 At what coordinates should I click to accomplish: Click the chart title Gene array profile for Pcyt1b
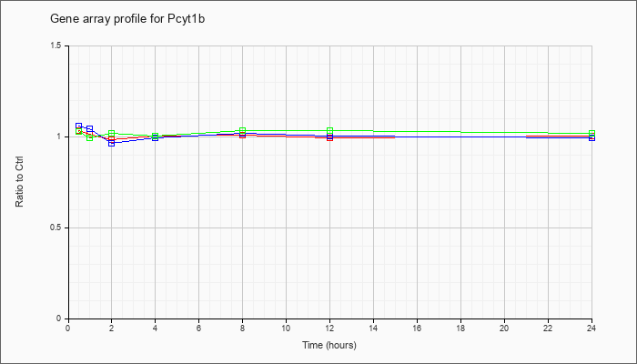pos(127,19)
